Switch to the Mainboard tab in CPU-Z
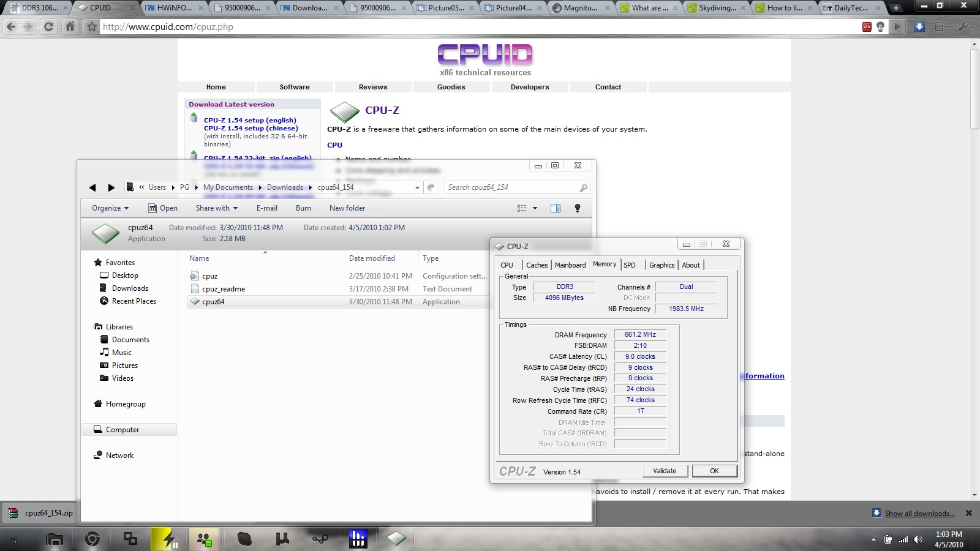 [x=570, y=265]
